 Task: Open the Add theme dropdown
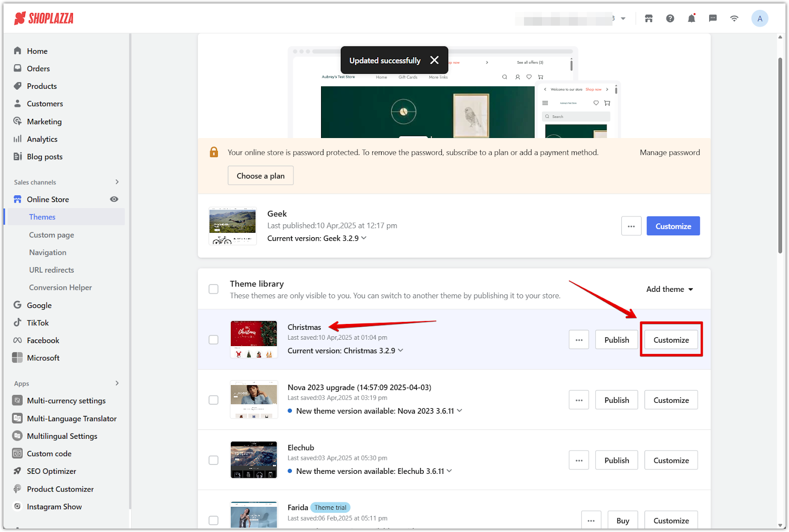tap(670, 289)
